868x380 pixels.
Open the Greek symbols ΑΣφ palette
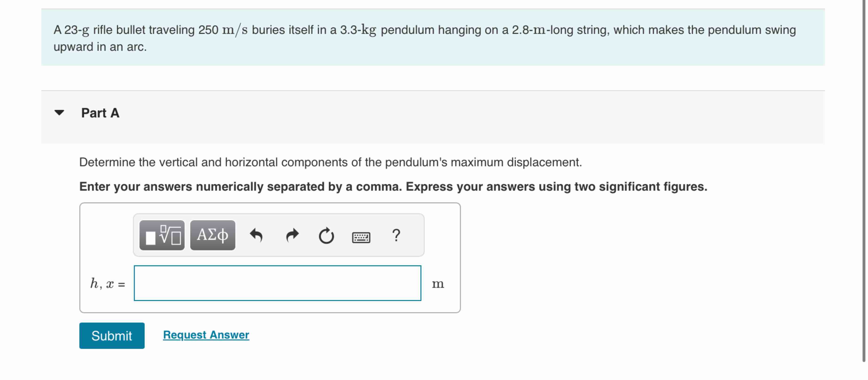[212, 235]
